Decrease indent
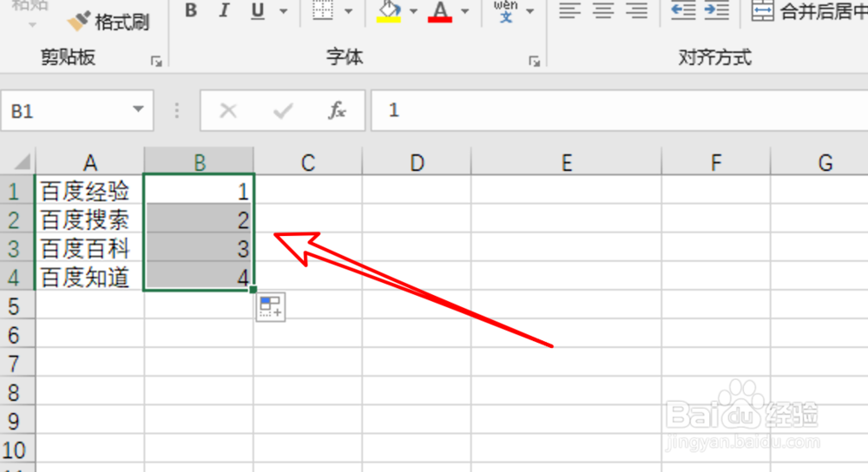 tap(683, 10)
